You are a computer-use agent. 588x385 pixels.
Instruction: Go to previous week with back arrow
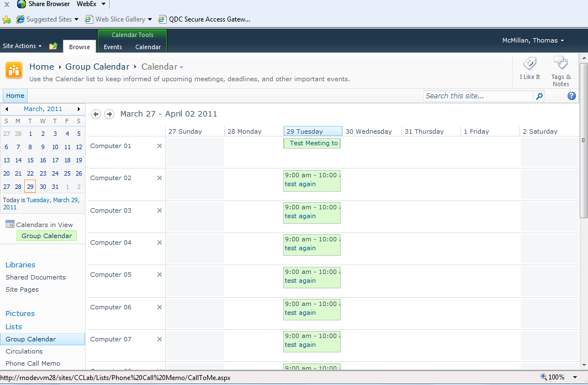click(x=95, y=114)
